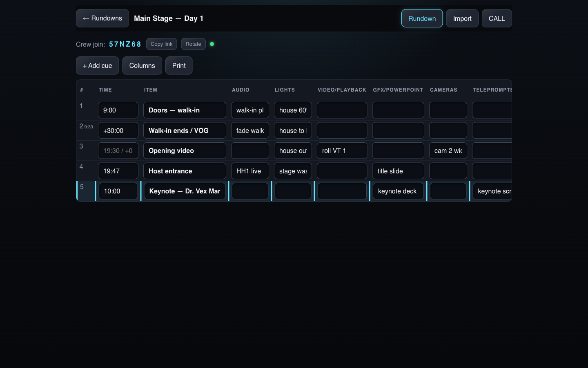Edit the Host entrance item name

click(x=185, y=171)
